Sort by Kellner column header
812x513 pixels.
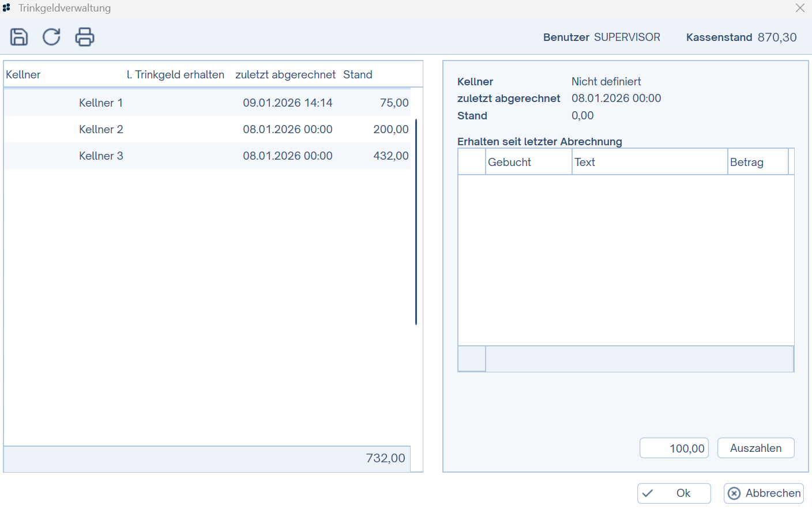(x=23, y=74)
